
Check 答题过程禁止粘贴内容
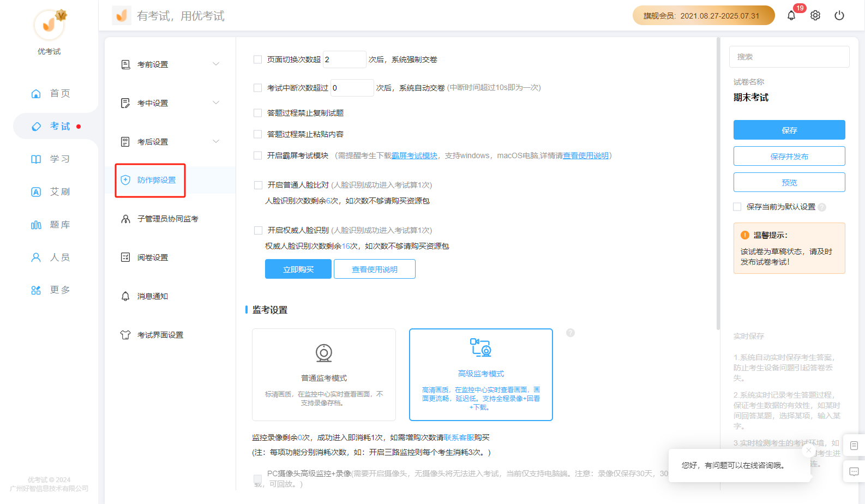click(258, 134)
